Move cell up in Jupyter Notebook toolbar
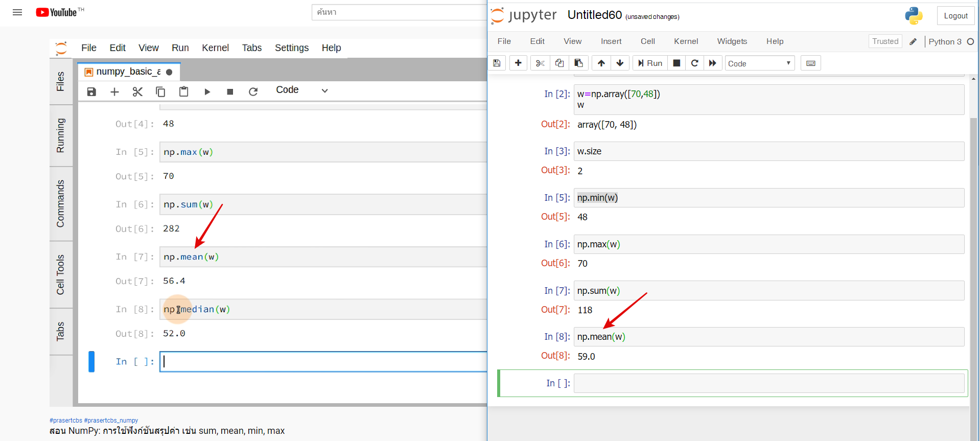Viewport: 980px width, 441px height. click(601, 63)
